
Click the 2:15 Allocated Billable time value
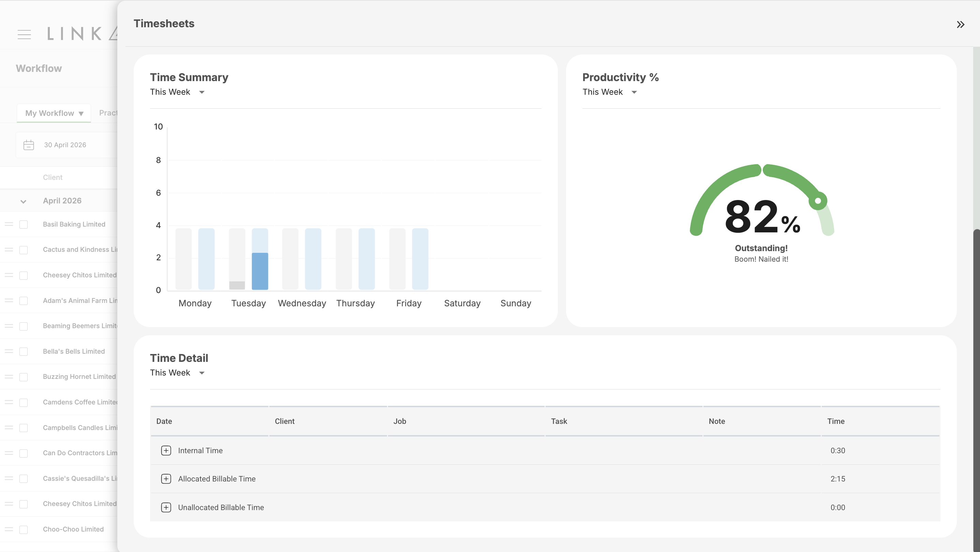pos(838,479)
